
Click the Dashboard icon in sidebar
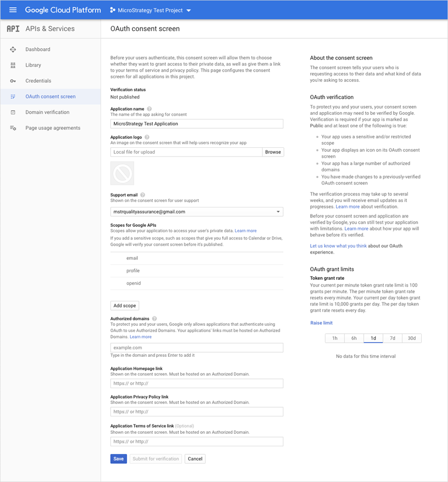coord(13,49)
